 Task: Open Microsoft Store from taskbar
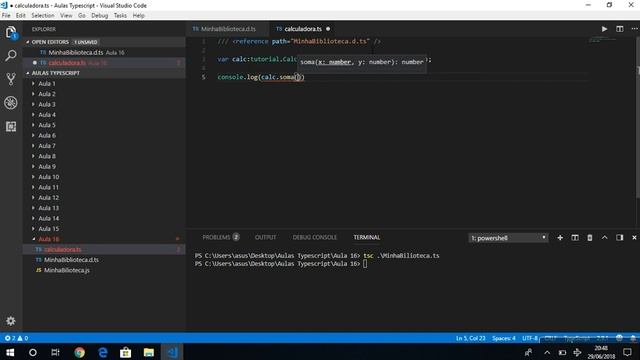[x=126, y=352]
